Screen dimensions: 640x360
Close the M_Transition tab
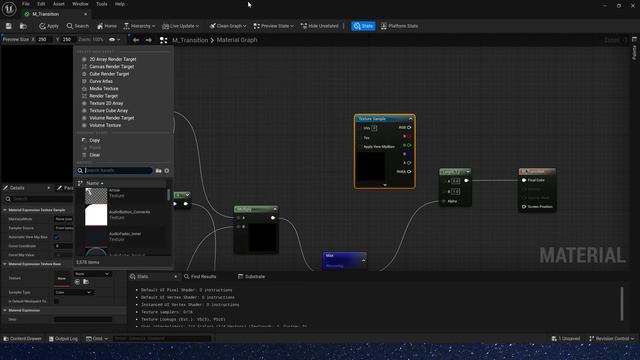[x=85, y=14]
